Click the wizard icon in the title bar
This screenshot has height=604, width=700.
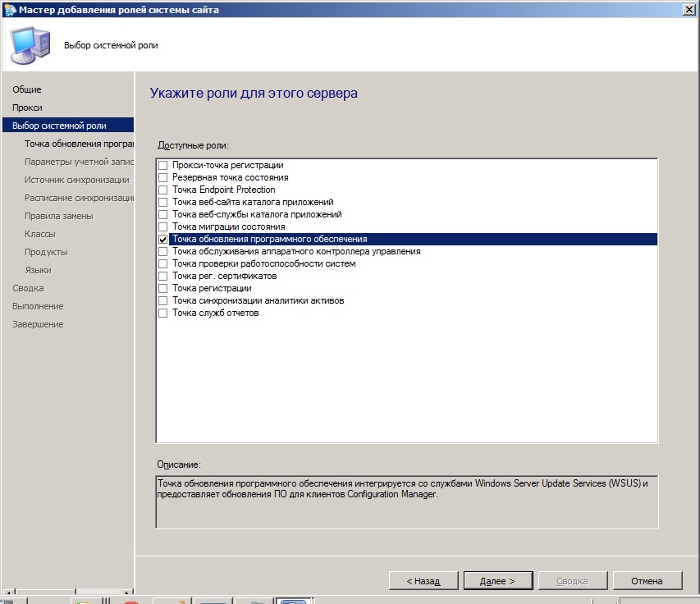tap(10, 9)
